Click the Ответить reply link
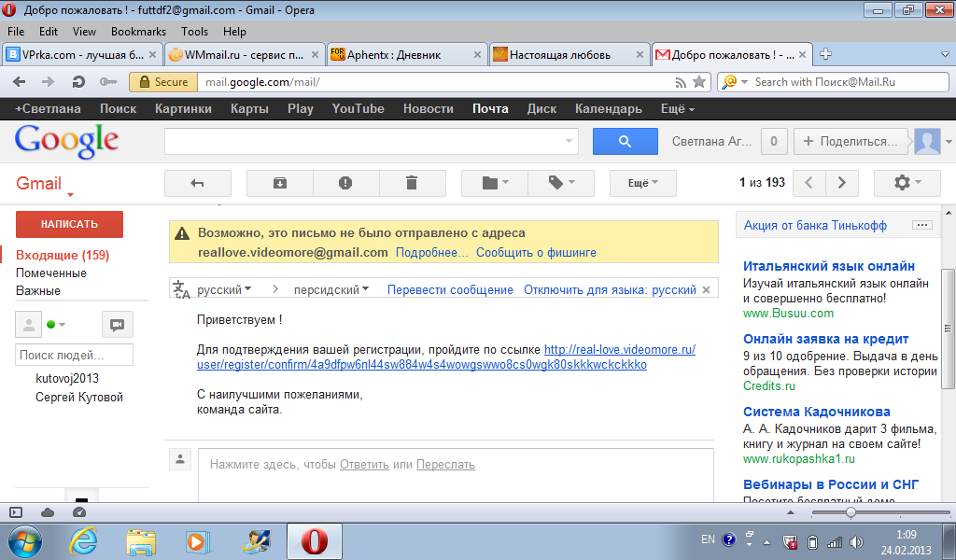Image resolution: width=956 pixels, height=560 pixels. (364, 464)
